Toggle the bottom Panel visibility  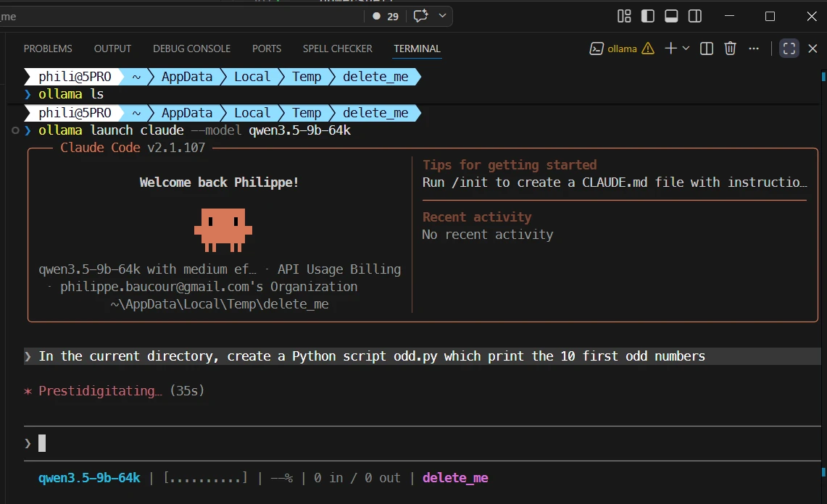pos(671,17)
